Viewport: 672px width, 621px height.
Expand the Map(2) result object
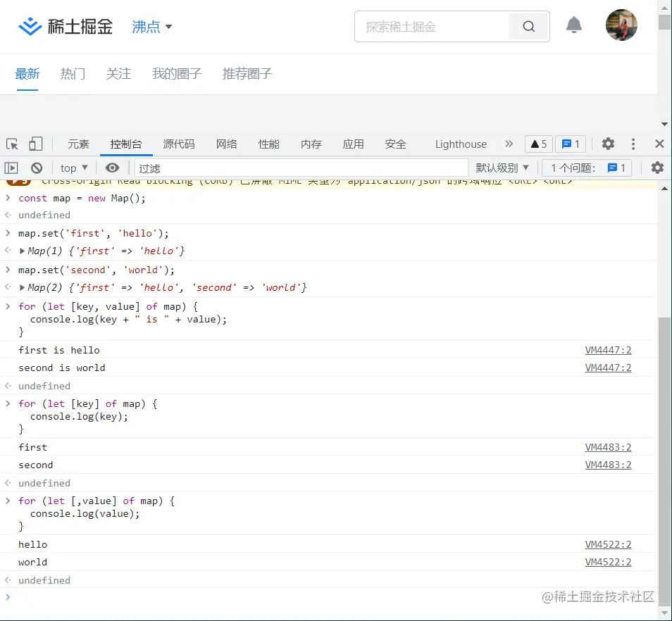coord(22,288)
